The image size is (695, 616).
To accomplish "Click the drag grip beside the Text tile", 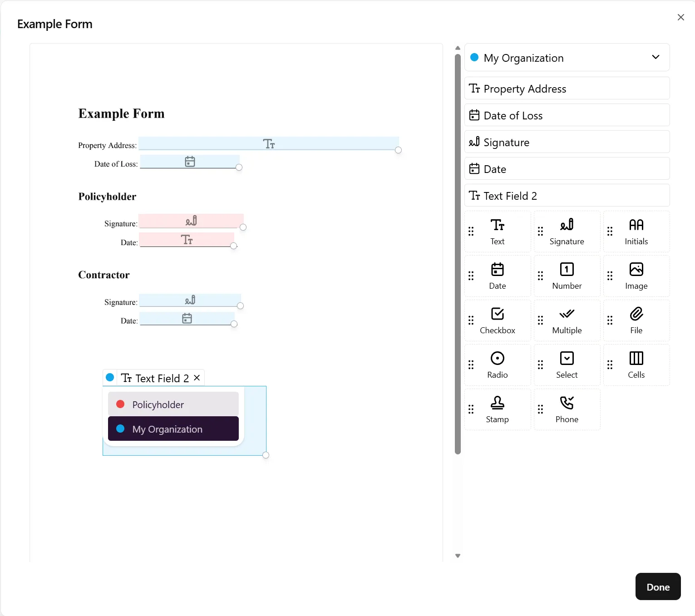I will (471, 232).
